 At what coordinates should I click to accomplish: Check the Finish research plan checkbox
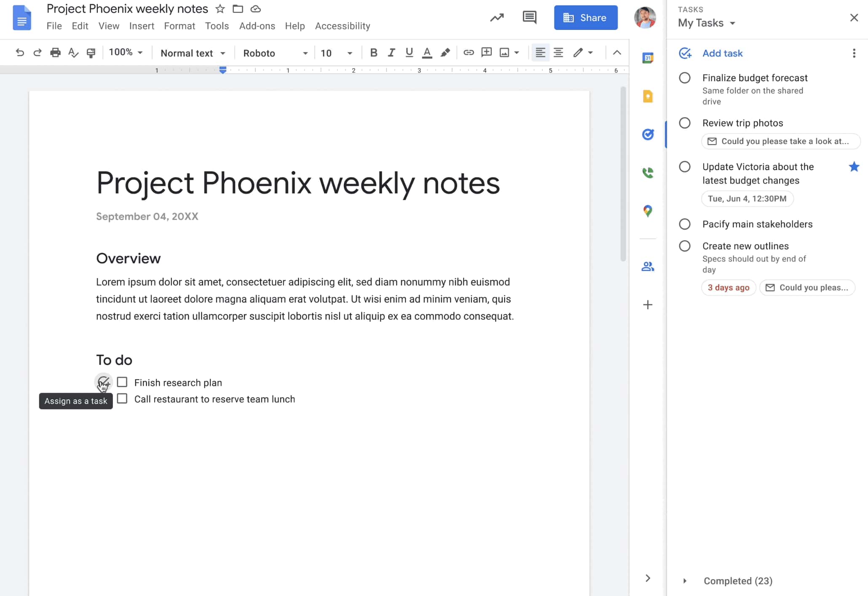pos(122,382)
